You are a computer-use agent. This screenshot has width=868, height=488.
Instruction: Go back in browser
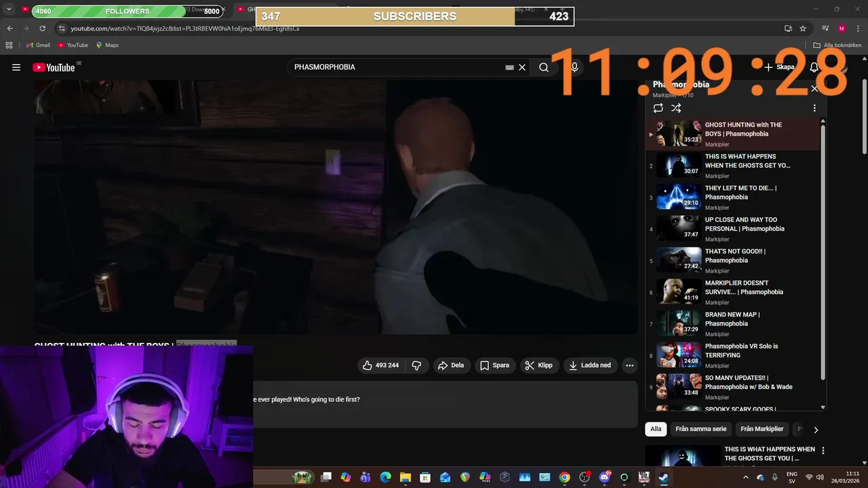pos(9,28)
